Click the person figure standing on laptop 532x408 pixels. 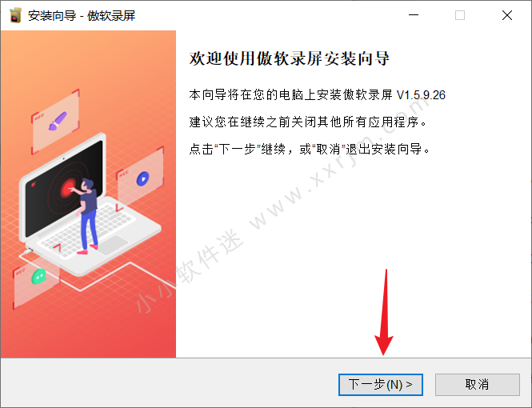tap(87, 216)
